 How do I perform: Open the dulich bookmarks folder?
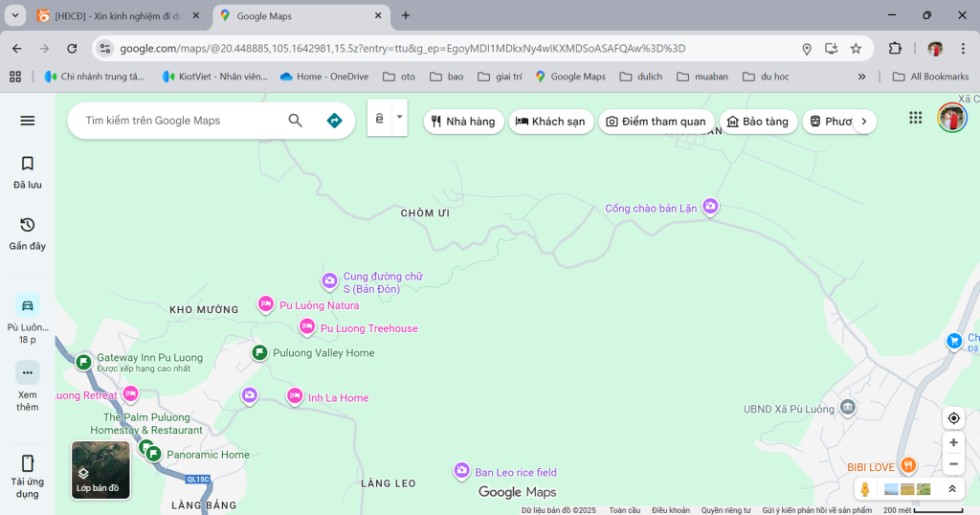(x=640, y=77)
